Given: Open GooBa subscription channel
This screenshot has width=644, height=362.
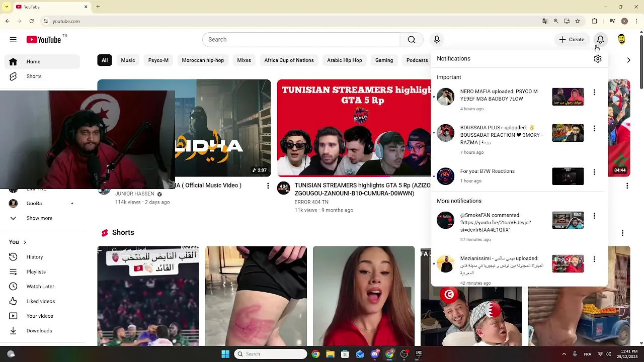Looking at the screenshot, I should pos(42,204).
